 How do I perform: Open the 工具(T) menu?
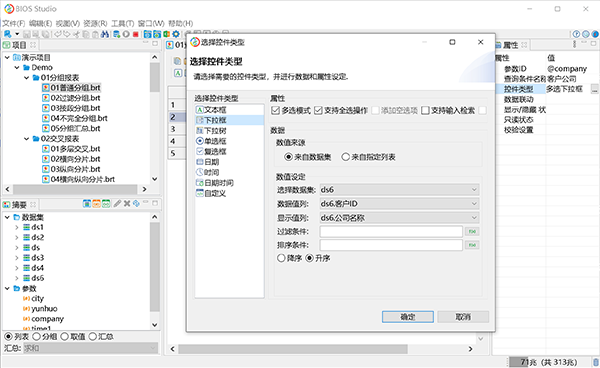tap(122, 23)
